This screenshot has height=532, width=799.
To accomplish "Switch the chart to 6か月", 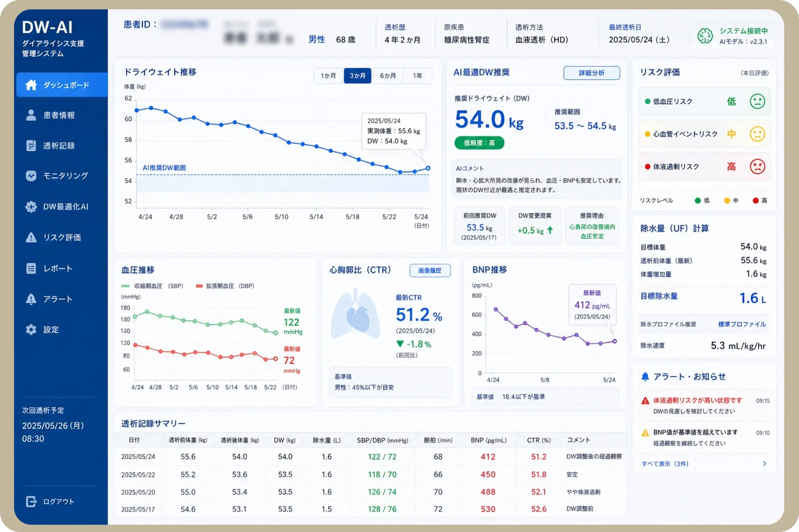I will coord(388,76).
